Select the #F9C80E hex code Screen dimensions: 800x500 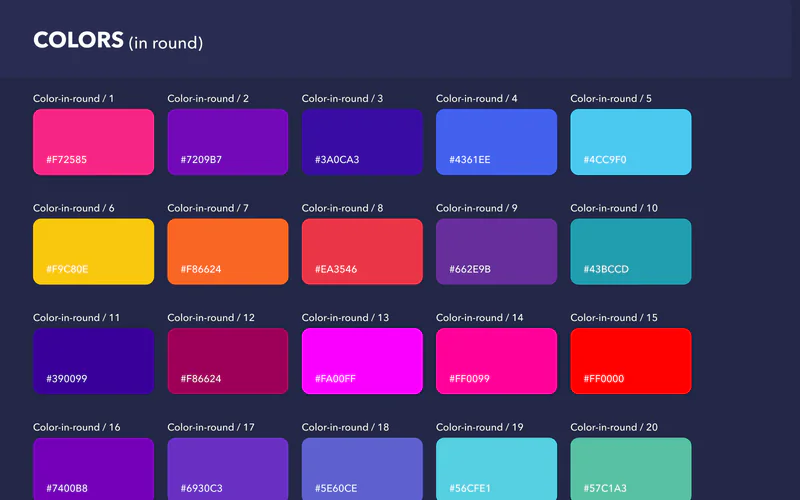[x=67, y=269]
